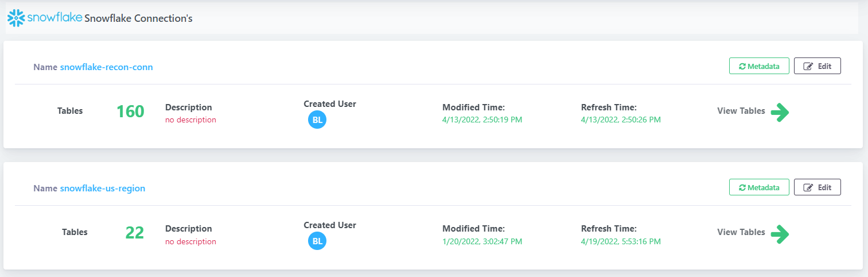Click the no description text under snowflake-us-region
868x277 pixels.
(190, 242)
